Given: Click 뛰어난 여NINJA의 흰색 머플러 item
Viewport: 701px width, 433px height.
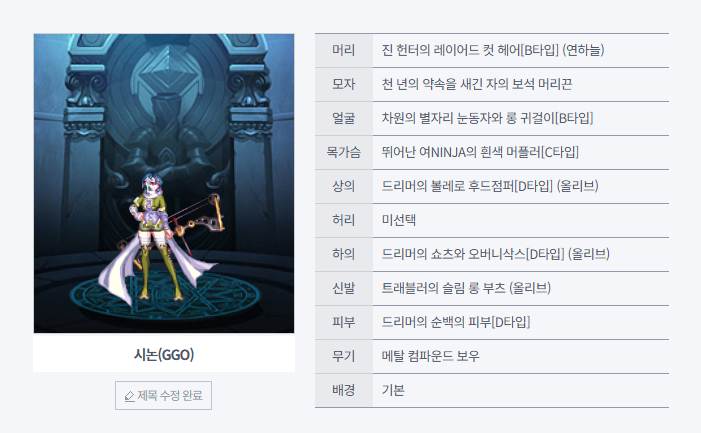Looking at the screenshot, I should [480, 152].
